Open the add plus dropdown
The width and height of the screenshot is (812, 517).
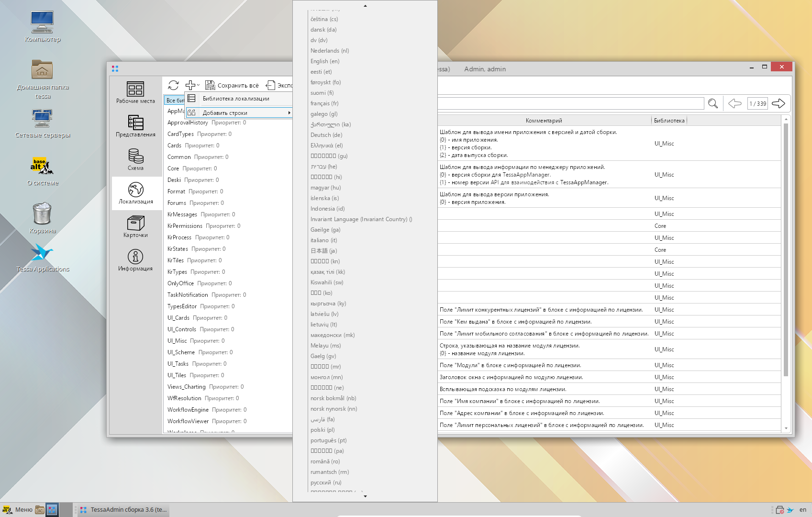[x=192, y=85]
